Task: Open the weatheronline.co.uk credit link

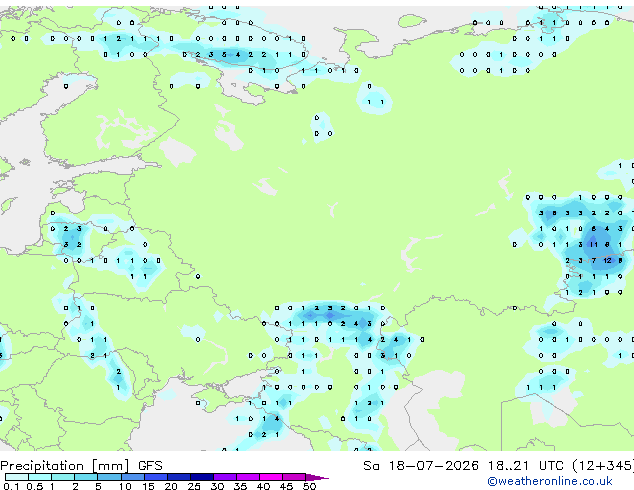Action: point(550,481)
